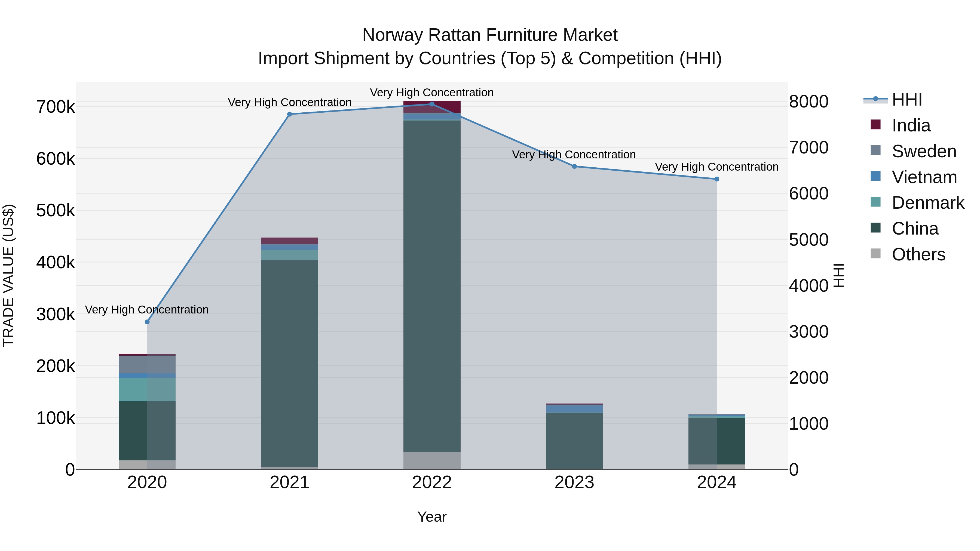Click the 2021 x-axis label

coord(290,482)
